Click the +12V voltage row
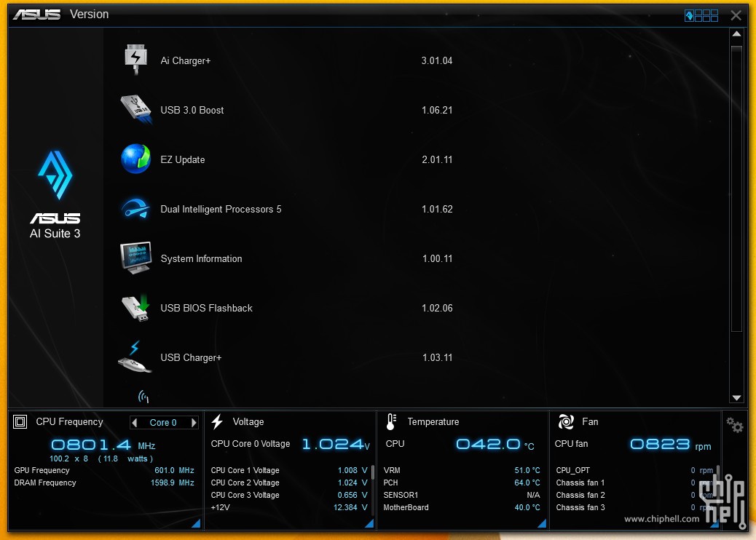 289,508
